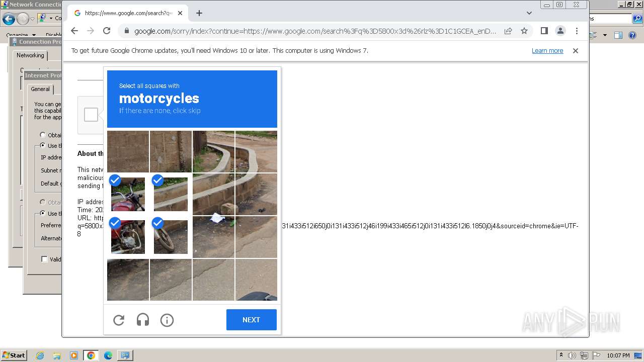Viewport: 644px width, 362px height.
Task: Tick the Validate settings checkbox
Action: (44, 259)
